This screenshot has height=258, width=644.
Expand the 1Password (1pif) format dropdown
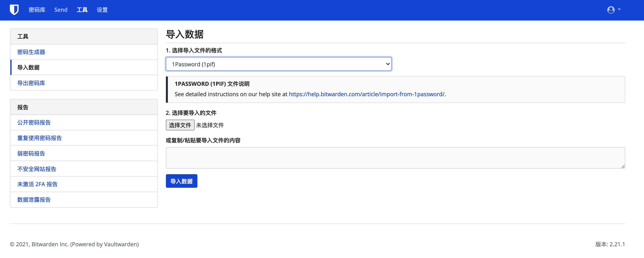[279, 64]
